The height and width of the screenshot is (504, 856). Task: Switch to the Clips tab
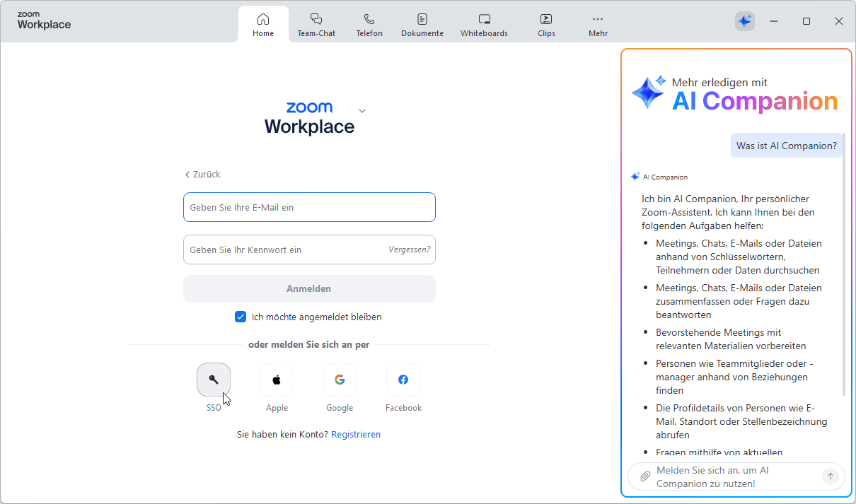546,25
